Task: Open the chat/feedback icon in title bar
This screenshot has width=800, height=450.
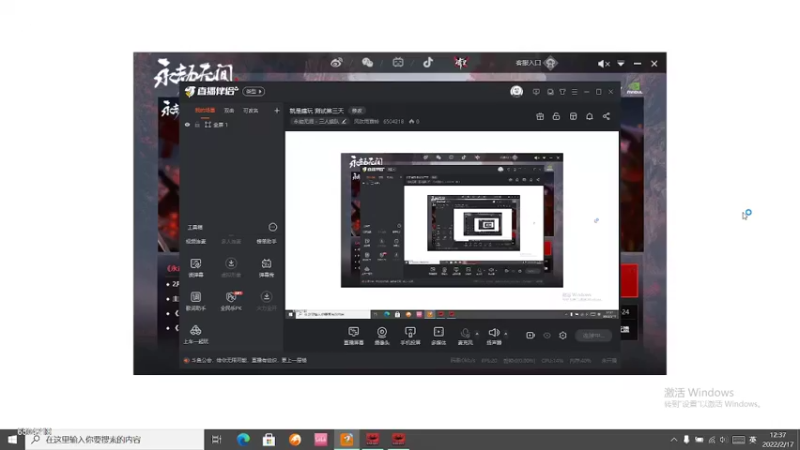Action: point(550,92)
